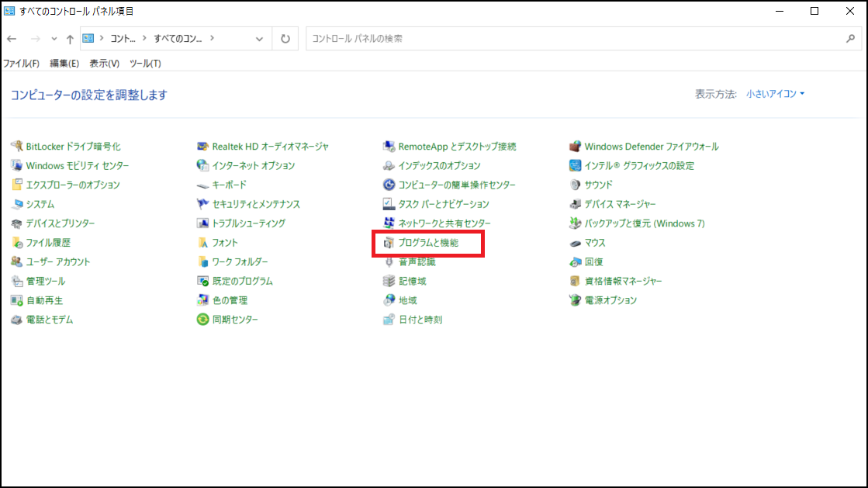Click the search magnifier icon

click(850, 38)
